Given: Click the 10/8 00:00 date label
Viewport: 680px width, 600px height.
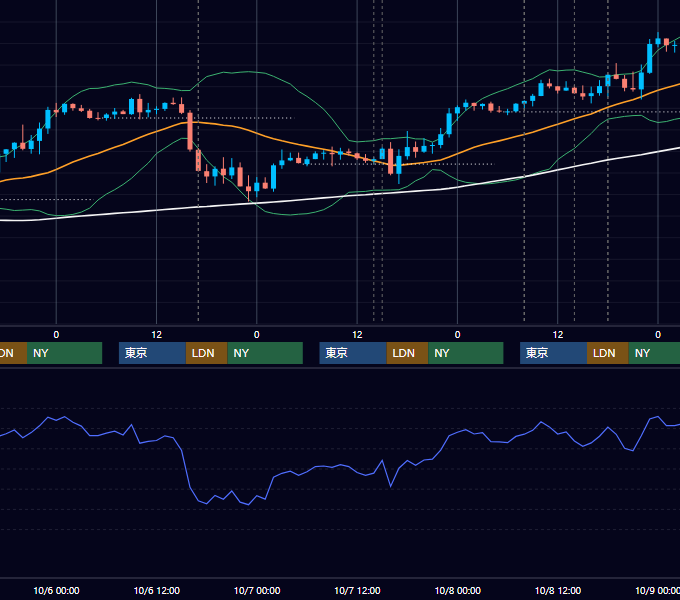Looking at the screenshot, I should [458, 590].
